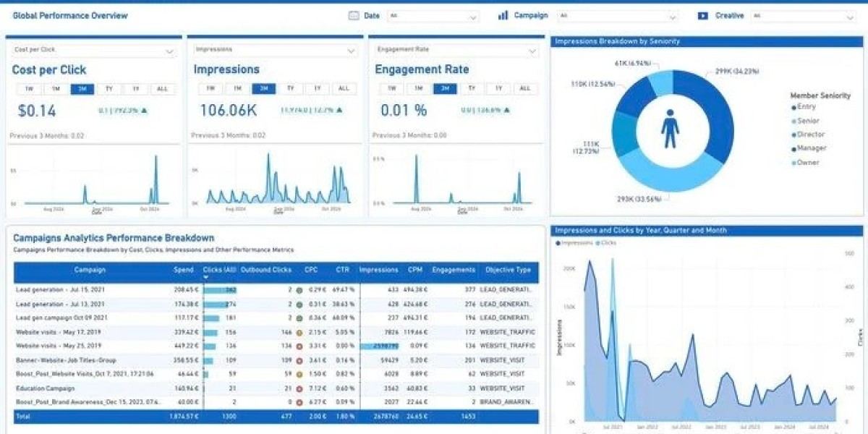The height and width of the screenshot is (434, 868).
Task: Select 3M range in Cost per Click card
Action: (82, 89)
